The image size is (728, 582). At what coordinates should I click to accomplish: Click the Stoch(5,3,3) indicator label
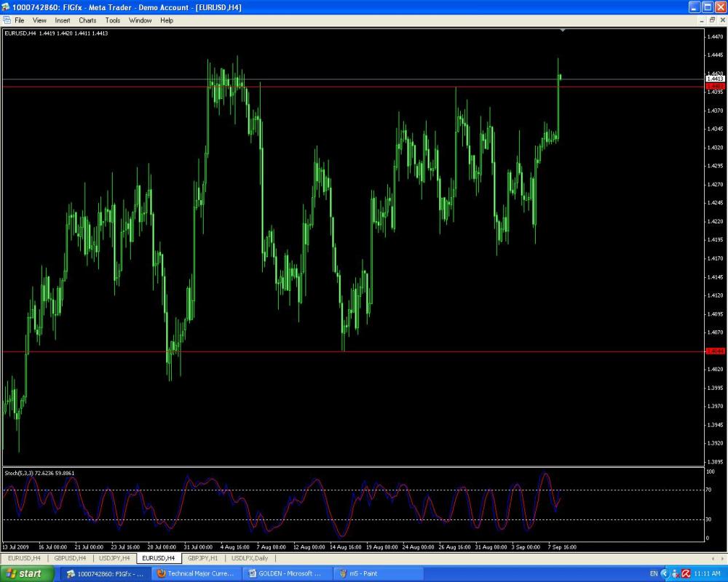coord(39,473)
